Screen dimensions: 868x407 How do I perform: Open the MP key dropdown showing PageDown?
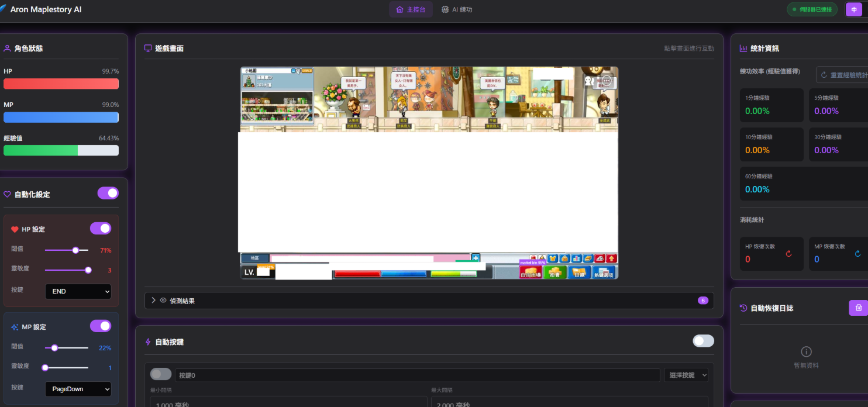[78, 389]
